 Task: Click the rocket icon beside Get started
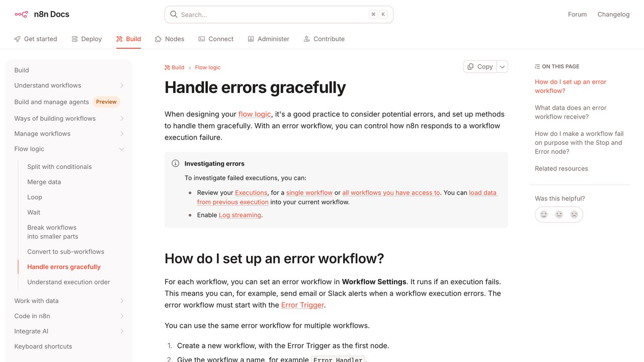pyautogui.click(x=18, y=39)
